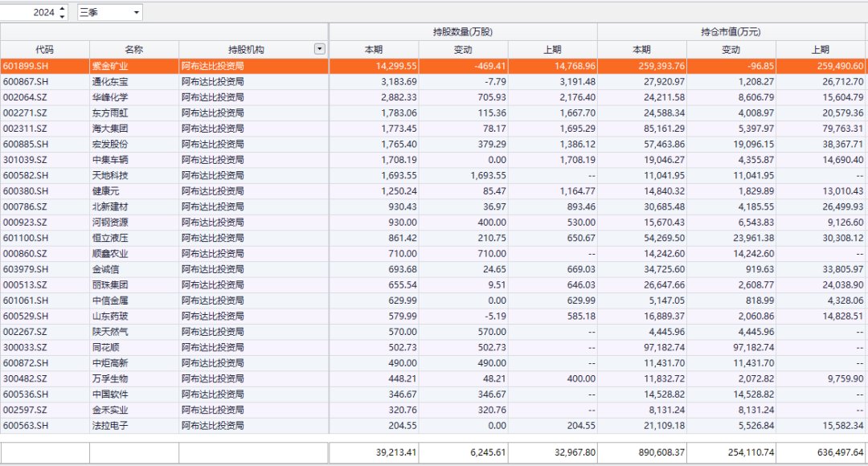Sort by the 名称 column header
This screenshot has width=868, height=466.
click(x=134, y=49)
